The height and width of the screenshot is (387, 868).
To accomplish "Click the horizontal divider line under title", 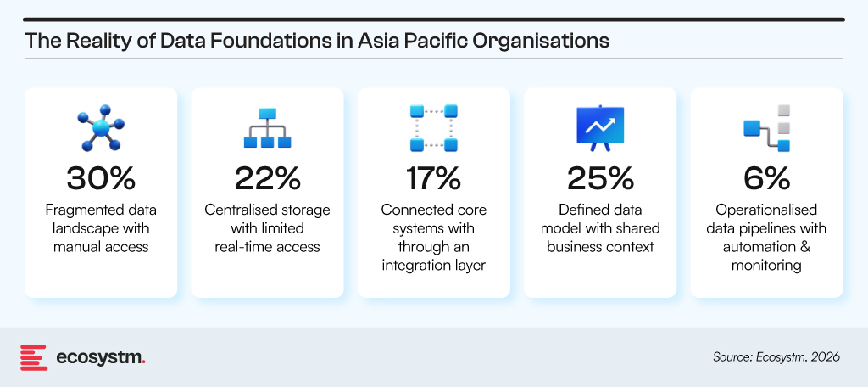I will (433, 59).
